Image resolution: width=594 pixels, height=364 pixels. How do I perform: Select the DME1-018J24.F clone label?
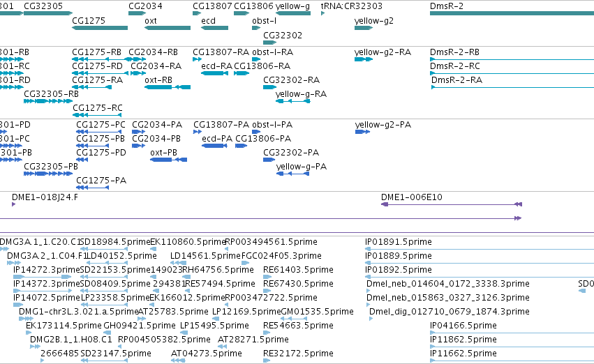point(45,197)
